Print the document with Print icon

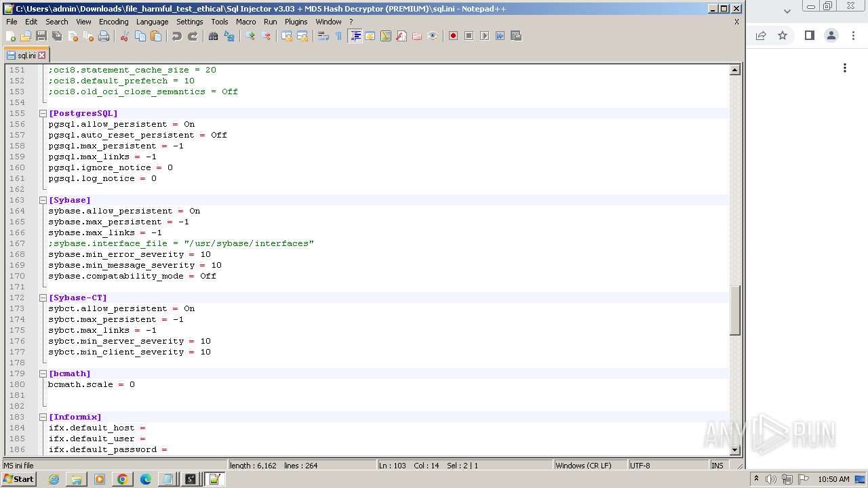pyautogui.click(x=104, y=36)
